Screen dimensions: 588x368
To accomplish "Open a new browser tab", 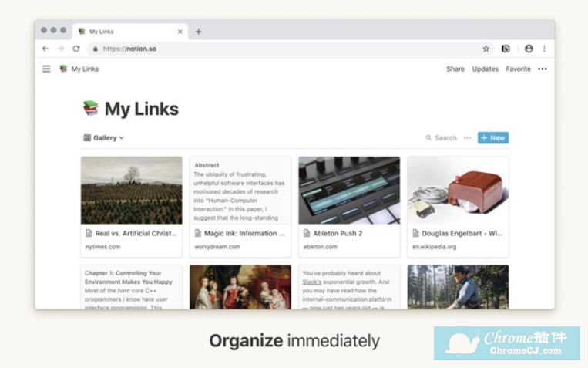I will point(198,32).
